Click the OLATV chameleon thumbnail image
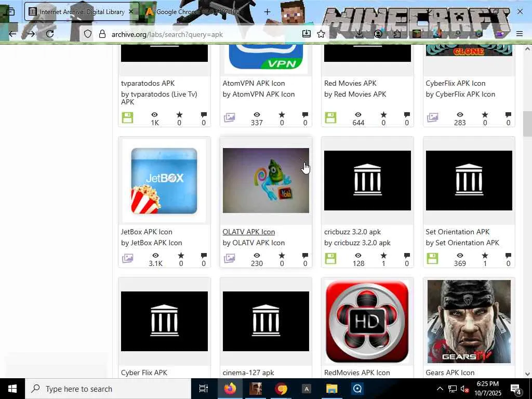Image resolution: width=532 pixels, height=399 pixels. tap(266, 180)
